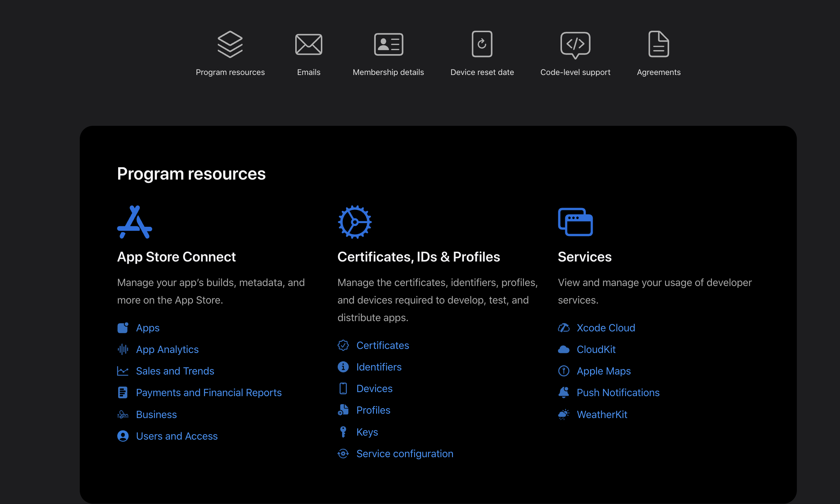Click the App Store Connect heading
Screen dimensions: 840x504
click(x=176, y=257)
